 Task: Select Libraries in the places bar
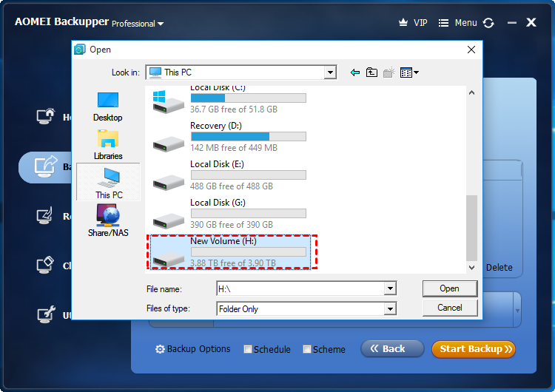click(x=107, y=145)
